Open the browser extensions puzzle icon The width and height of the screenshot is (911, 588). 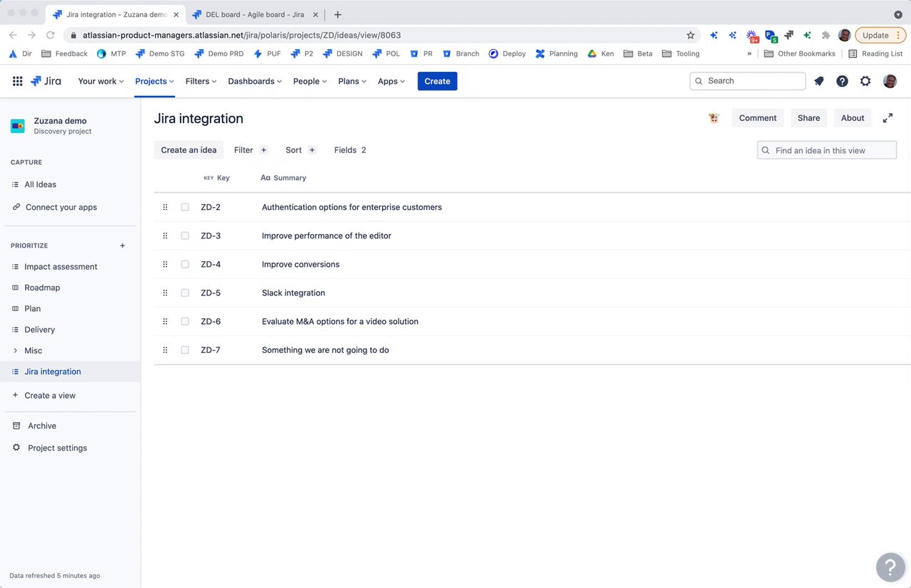[x=826, y=35]
